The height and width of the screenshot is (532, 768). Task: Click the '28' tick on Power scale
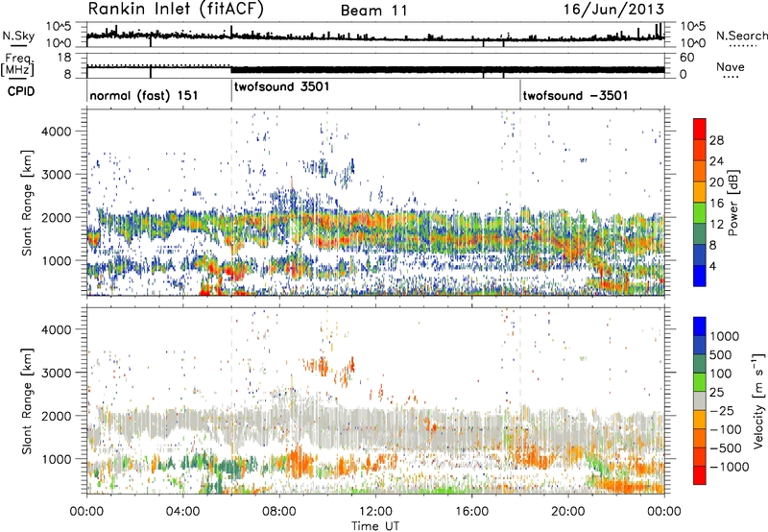[x=716, y=140]
